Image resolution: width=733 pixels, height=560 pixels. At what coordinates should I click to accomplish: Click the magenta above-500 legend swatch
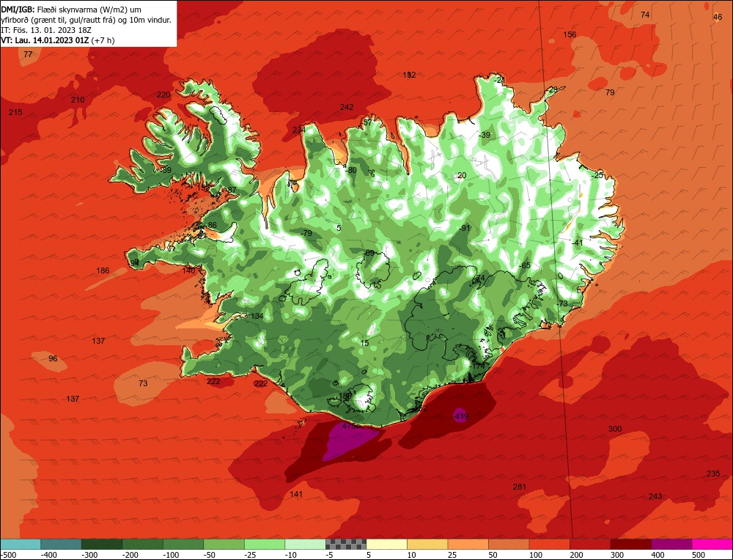point(712,544)
